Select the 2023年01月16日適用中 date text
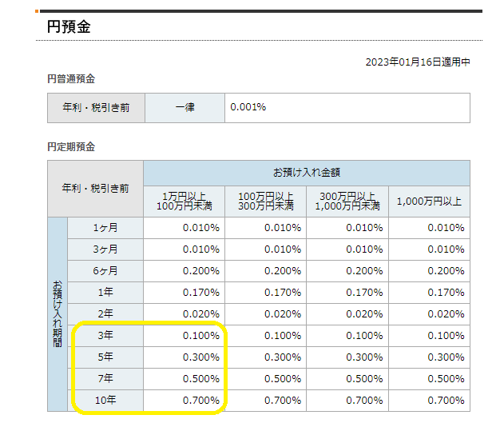Screen dimensions: 504x423 pyautogui.click(x=418, y=62)
